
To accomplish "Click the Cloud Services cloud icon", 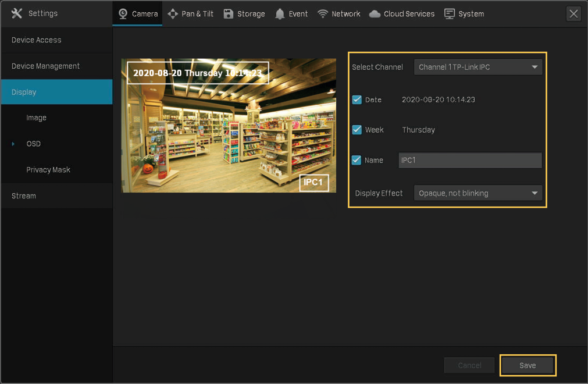I will (x=375, y=14).
